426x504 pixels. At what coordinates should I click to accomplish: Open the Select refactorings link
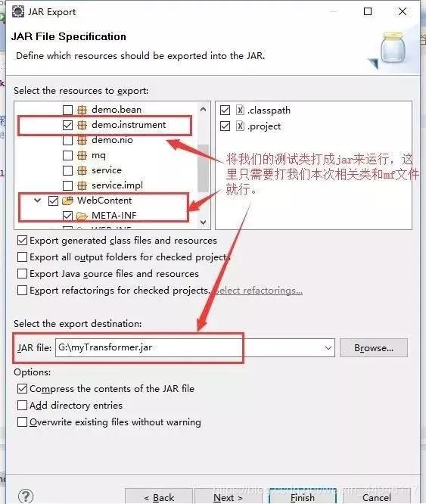(259, 291)
